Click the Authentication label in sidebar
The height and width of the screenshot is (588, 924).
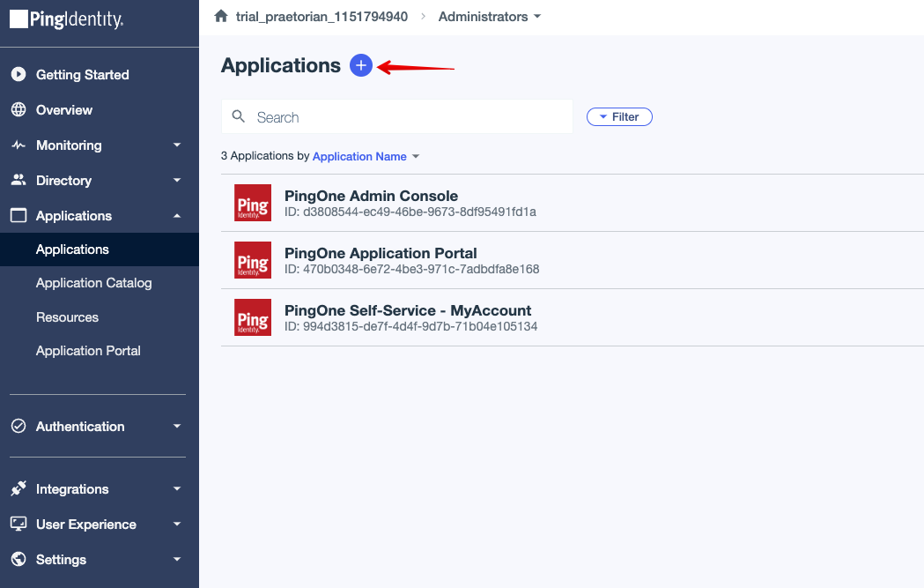click(80, 427)
